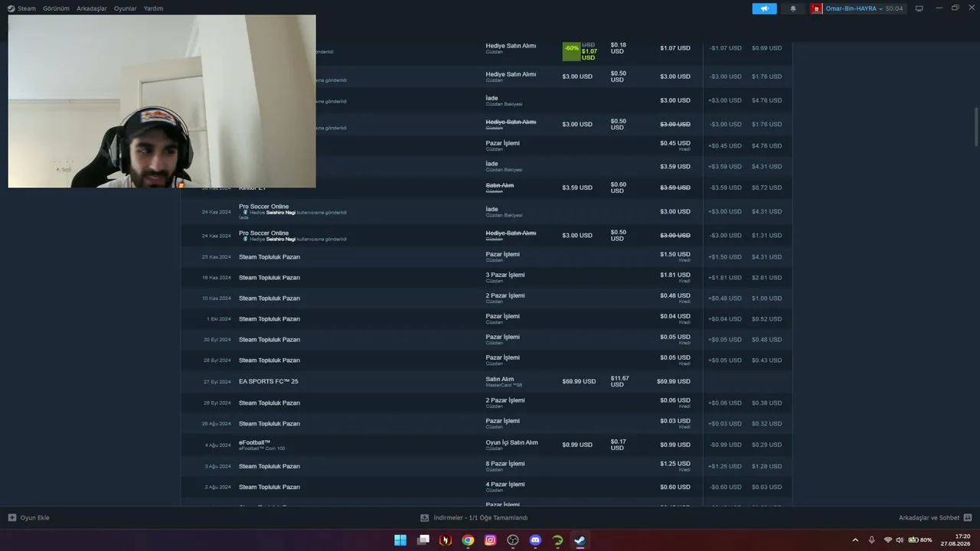Click the Oyun Ekle label
980x551 pixels.
click(x=34, y=518)
